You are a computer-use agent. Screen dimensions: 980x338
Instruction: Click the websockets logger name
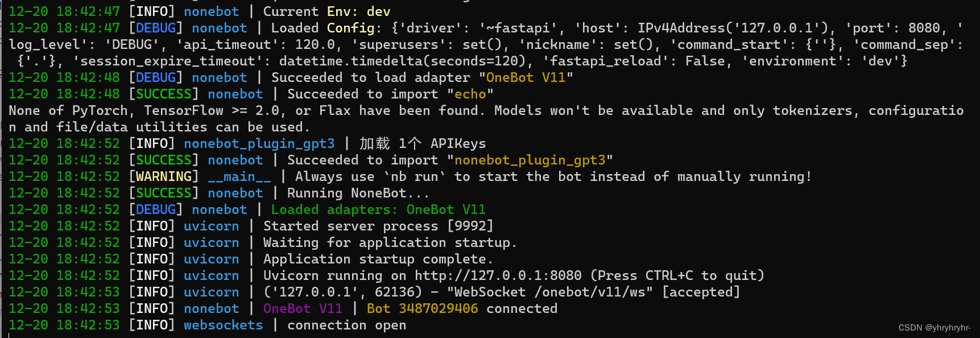[224, 325]
